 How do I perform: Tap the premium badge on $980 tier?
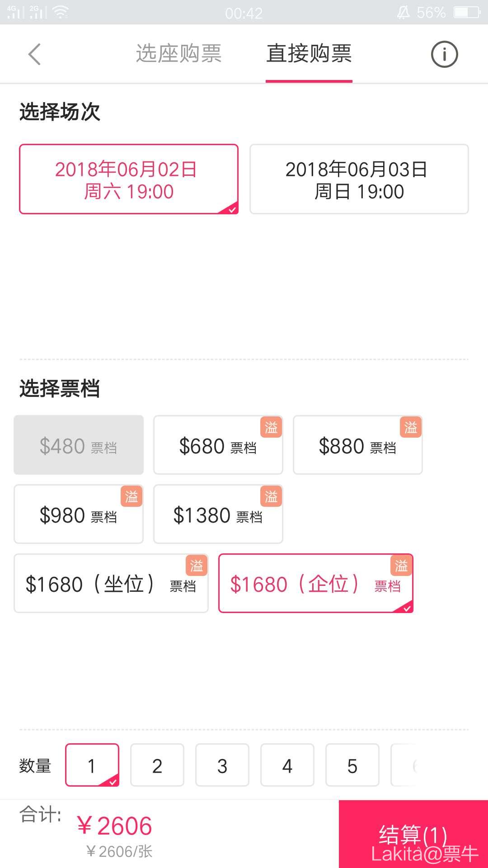coord(131,496)
